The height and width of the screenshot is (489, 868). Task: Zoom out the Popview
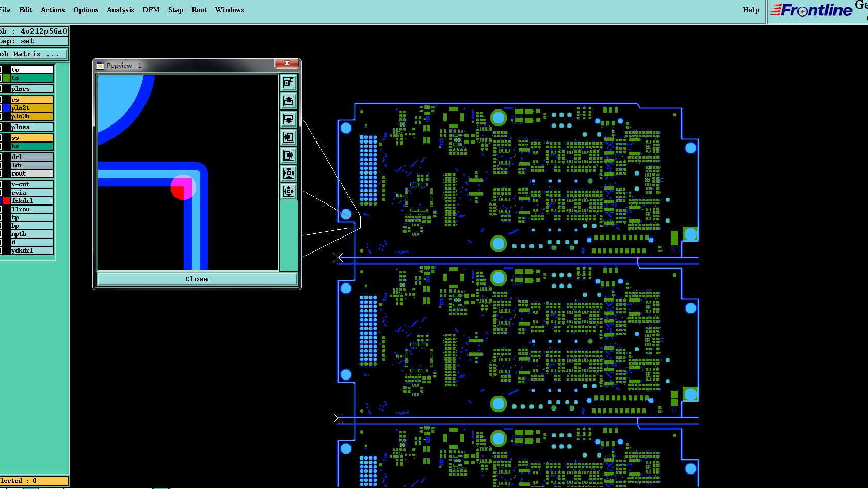click(x=288, y=191)
